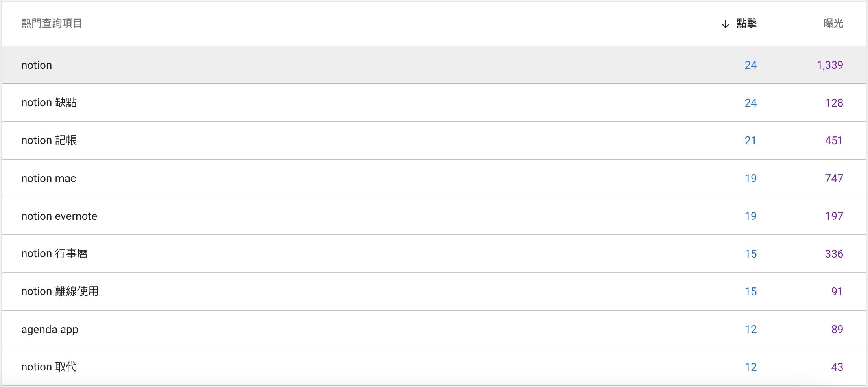Click the click count 24 for 'notion'
The height and width of the screenshot is (387, 868).
click(x=751, y=65)
